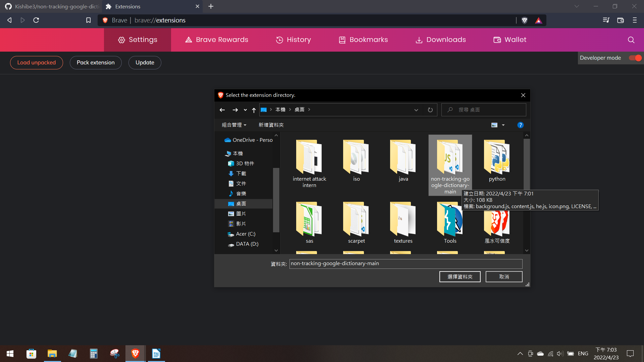Click the search magnifier on extensions page
The image size is (644, 362).
tap(631, 40)
